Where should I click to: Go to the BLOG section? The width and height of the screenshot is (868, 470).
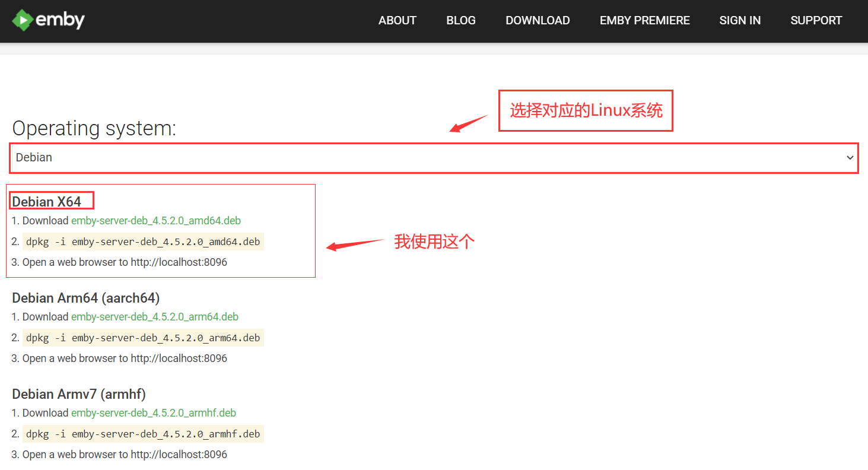(460, 21)
